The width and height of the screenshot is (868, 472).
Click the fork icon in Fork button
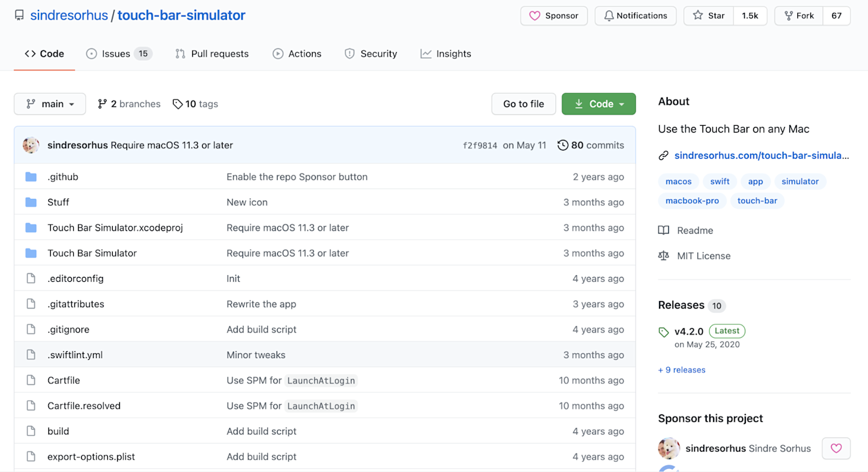coord(788,15)
